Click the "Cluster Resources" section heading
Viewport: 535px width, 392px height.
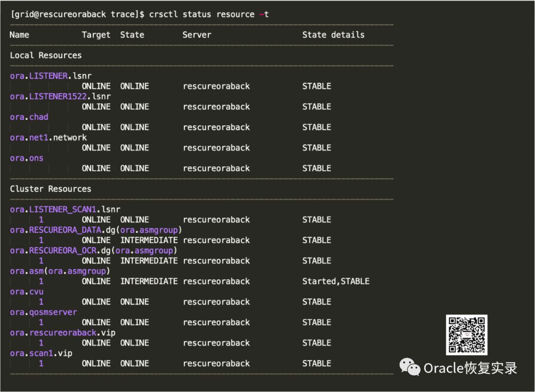(x=51, y=189)
